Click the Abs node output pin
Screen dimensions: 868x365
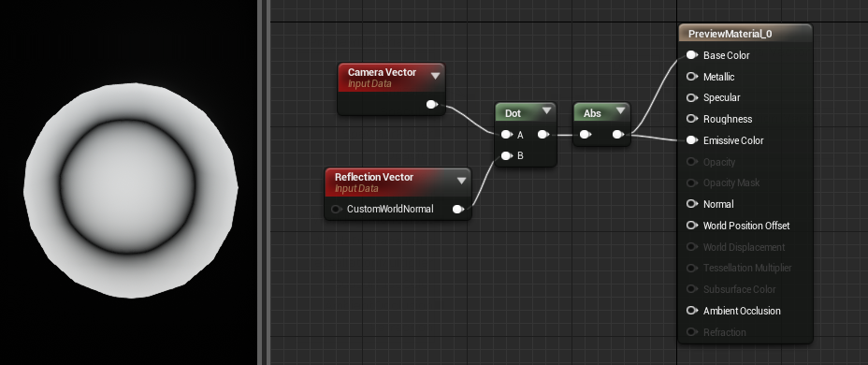pos(617,135)
